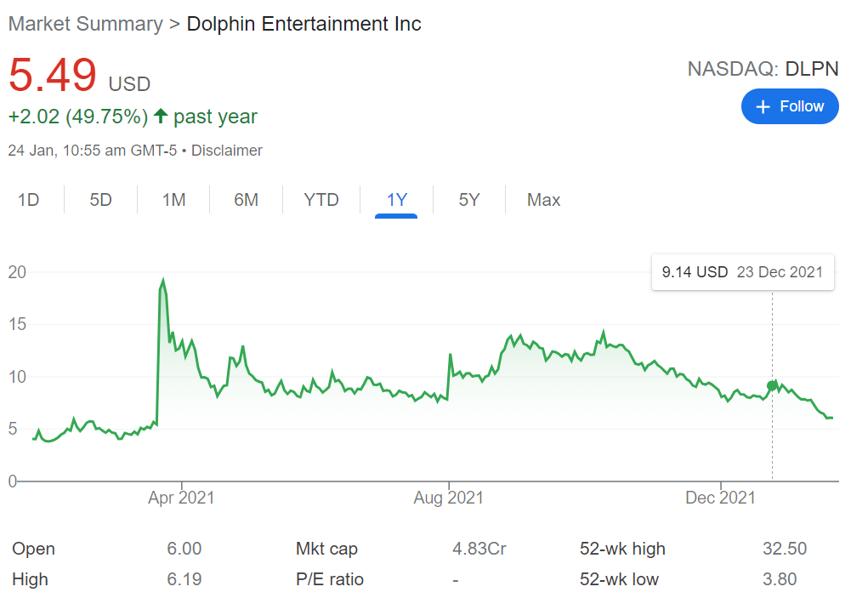Click the plus icon in Follow button
The width and height of the screenshot is (868, 598).
[x=763, y=107]
